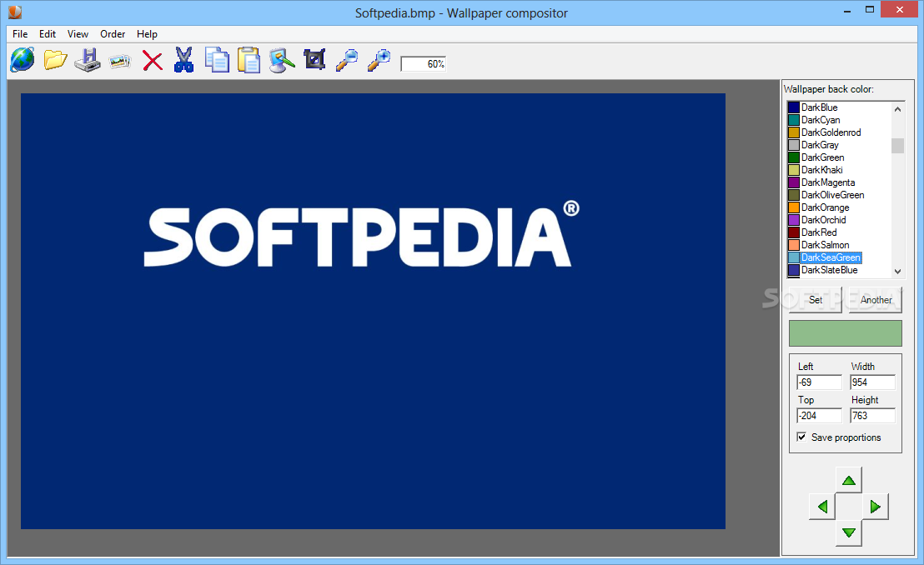The image size is (924, 565).
Task: Click the green down arrow button
Action: click(849, 532)
